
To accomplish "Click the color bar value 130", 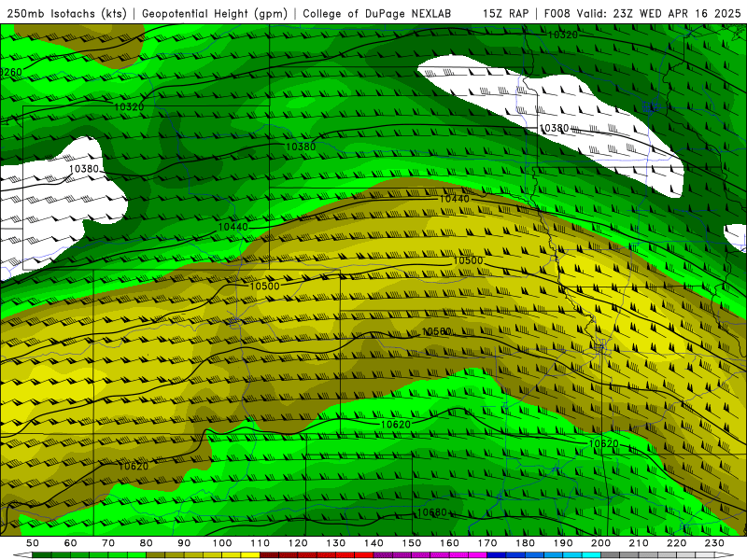I will [x=336, y=543].
